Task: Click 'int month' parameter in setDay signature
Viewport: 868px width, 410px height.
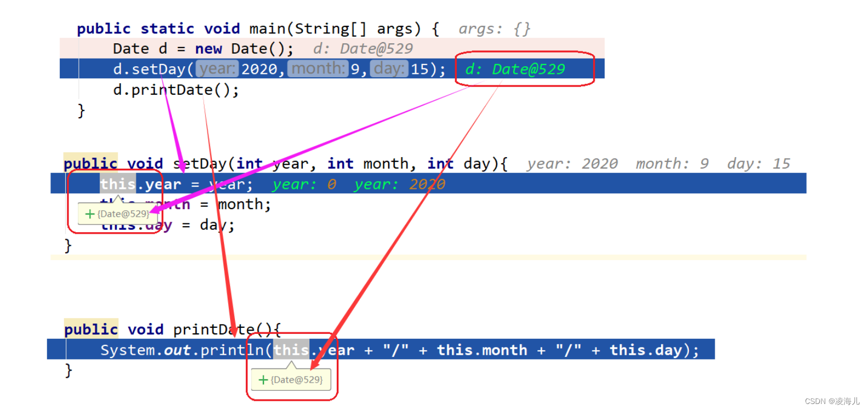Action: (368, 164)
